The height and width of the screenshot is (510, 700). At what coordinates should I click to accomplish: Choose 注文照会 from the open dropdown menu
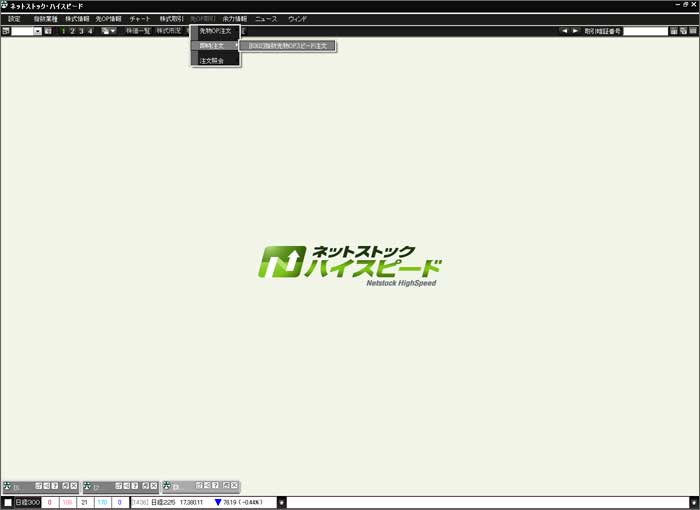[x=216, y=60]
